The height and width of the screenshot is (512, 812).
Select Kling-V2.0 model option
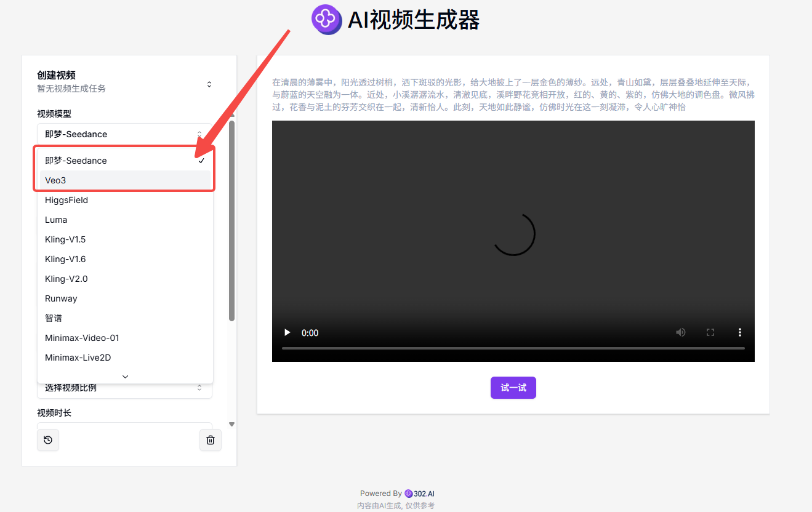[x=126, y=279]
